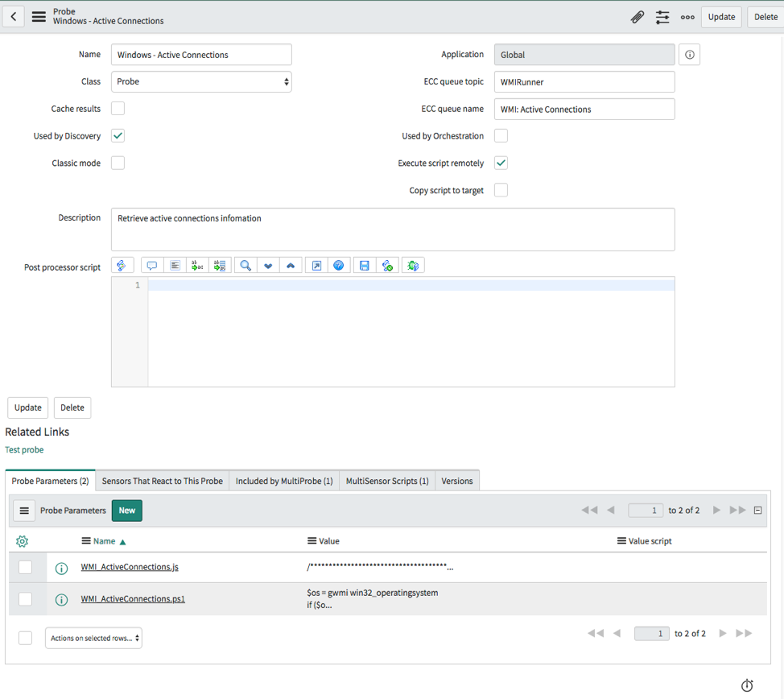Click ECC queue topic field
This screenshot has height=699, width=784.
(584, 81)
